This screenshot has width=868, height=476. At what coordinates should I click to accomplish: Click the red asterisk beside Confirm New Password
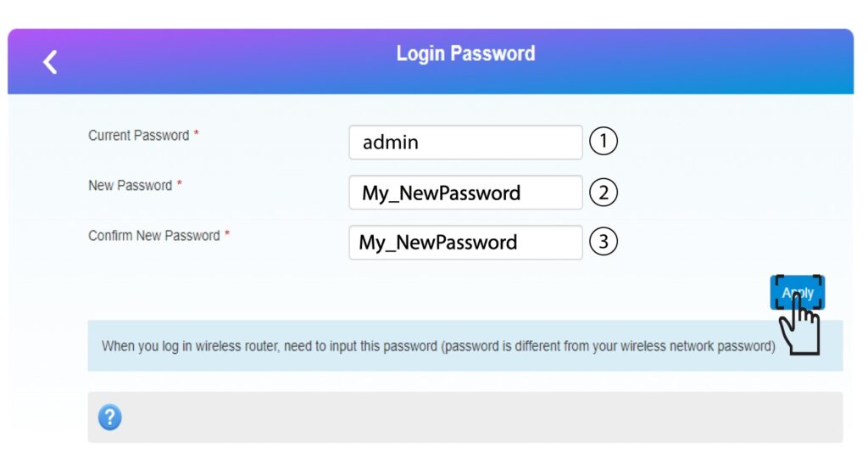(227, 234)
